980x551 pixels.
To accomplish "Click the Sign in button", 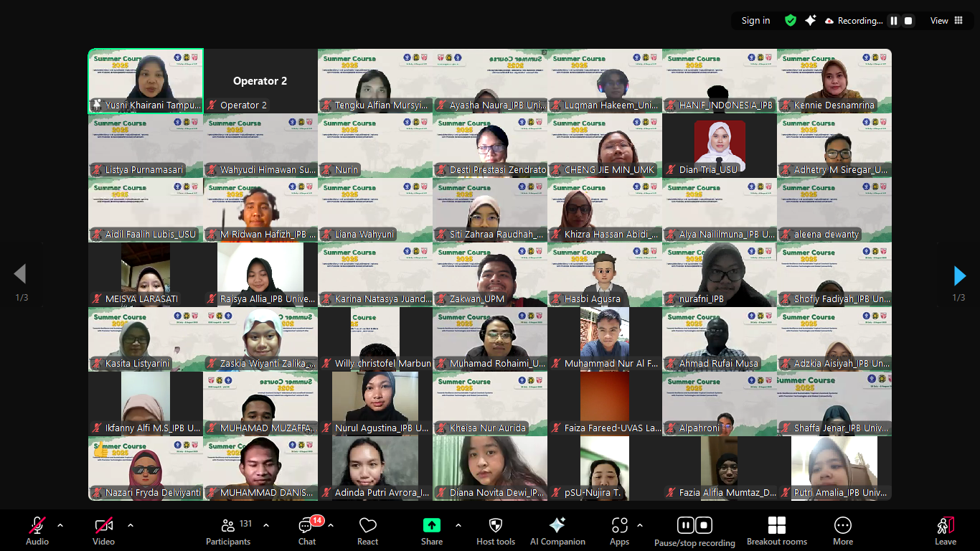I will pyautogui.click(x=755, y=21).
